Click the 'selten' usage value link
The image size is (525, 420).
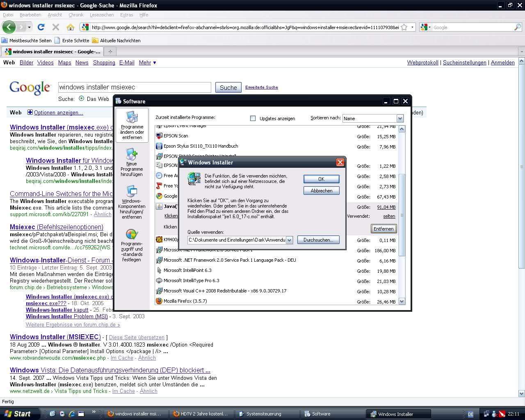(389, 216)
